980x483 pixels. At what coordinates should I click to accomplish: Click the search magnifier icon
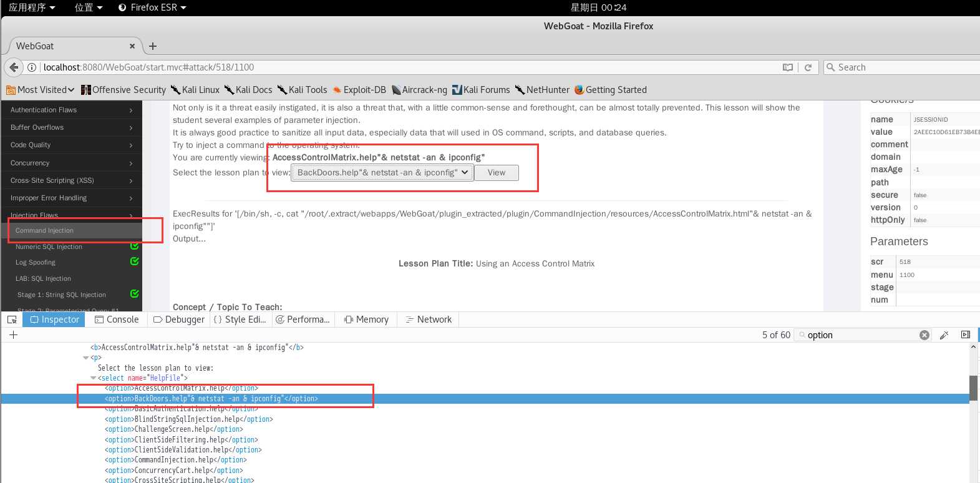point(830,67)
